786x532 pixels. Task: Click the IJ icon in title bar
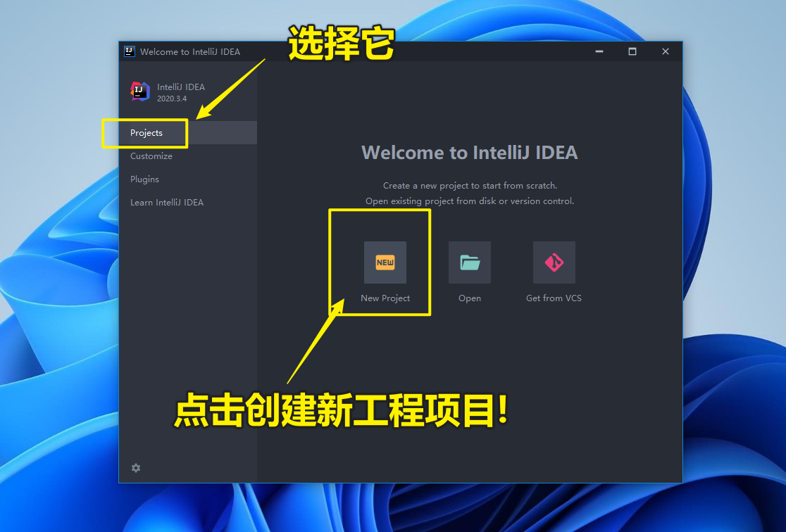click(x=130, y=51)
